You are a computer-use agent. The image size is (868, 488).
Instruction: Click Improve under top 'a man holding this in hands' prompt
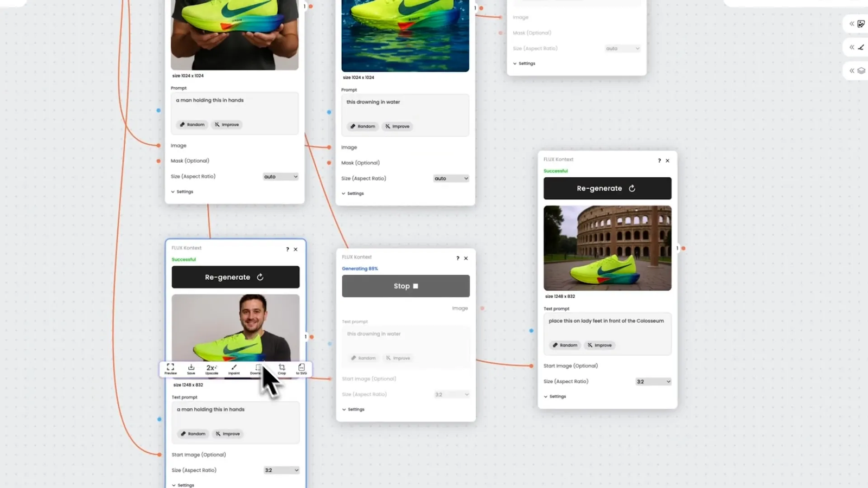[x=227, y=125]
